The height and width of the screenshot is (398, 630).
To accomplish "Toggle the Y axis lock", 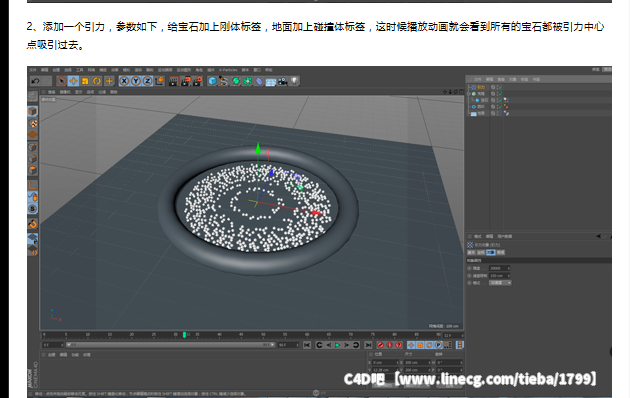I will [136, 81].
